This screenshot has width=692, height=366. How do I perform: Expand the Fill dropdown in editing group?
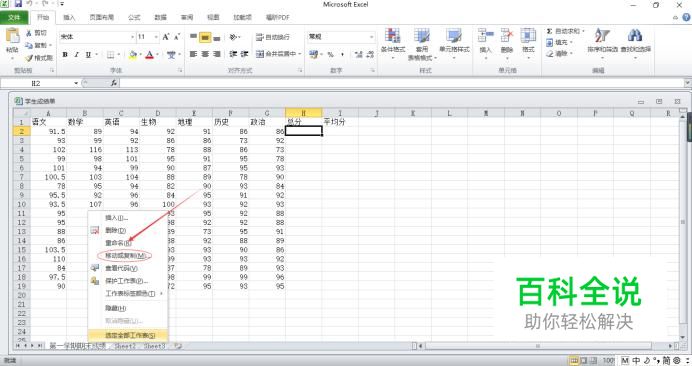571,42
